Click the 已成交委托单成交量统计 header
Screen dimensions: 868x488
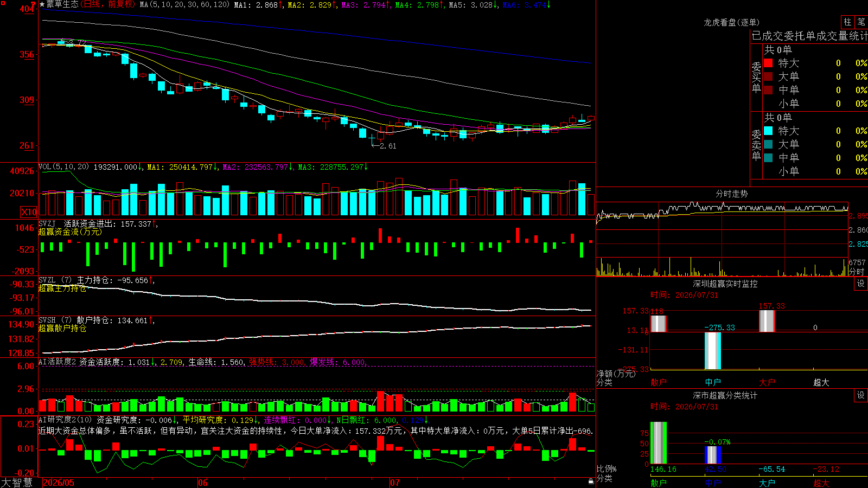tap(809, 36)
